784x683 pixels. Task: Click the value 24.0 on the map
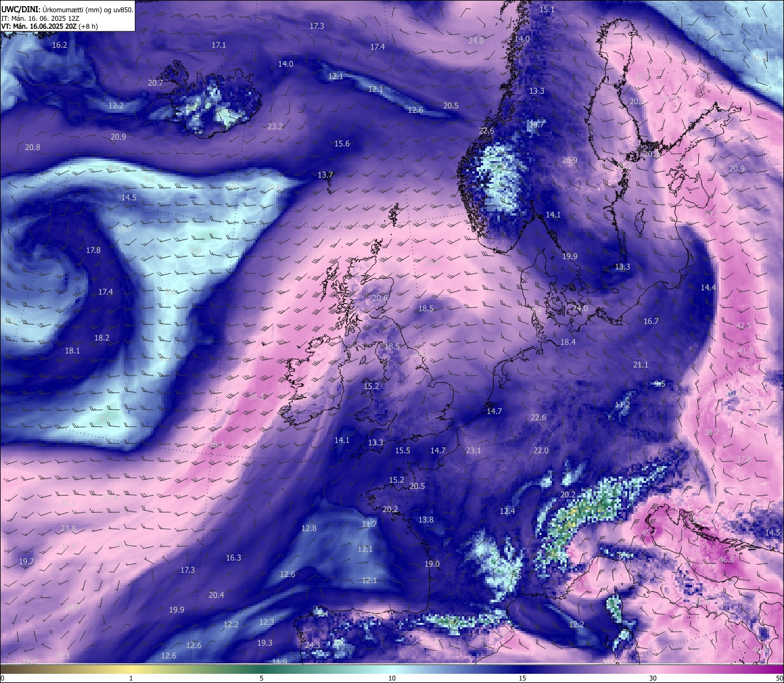coord(476,40)
